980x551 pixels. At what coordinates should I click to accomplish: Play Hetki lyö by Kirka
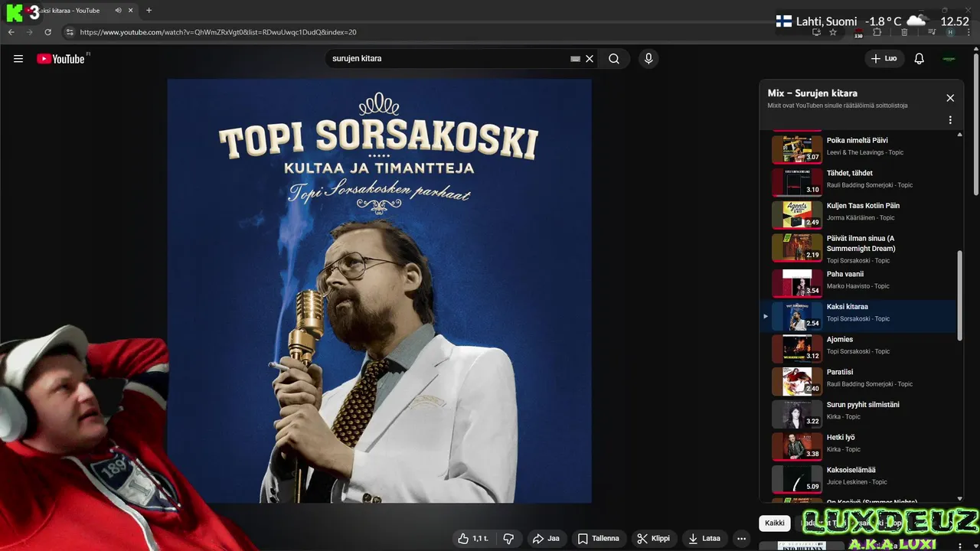[x=858, y=446]
